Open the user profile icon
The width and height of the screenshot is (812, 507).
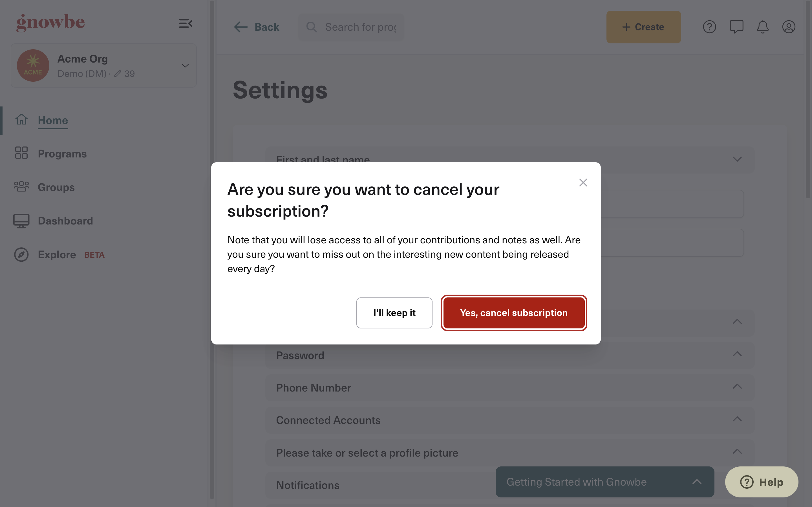(x=789, y=27)
